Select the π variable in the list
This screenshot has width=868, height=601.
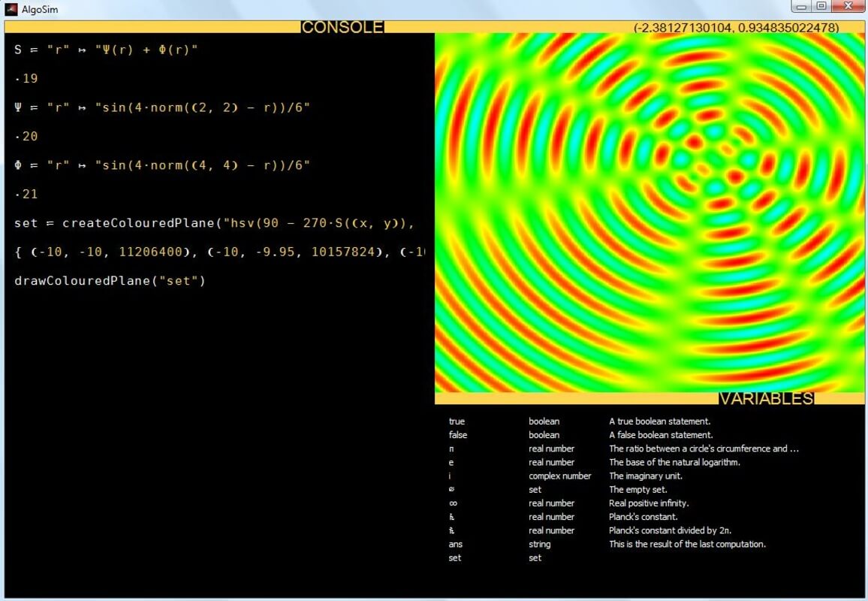click(451, 448)
